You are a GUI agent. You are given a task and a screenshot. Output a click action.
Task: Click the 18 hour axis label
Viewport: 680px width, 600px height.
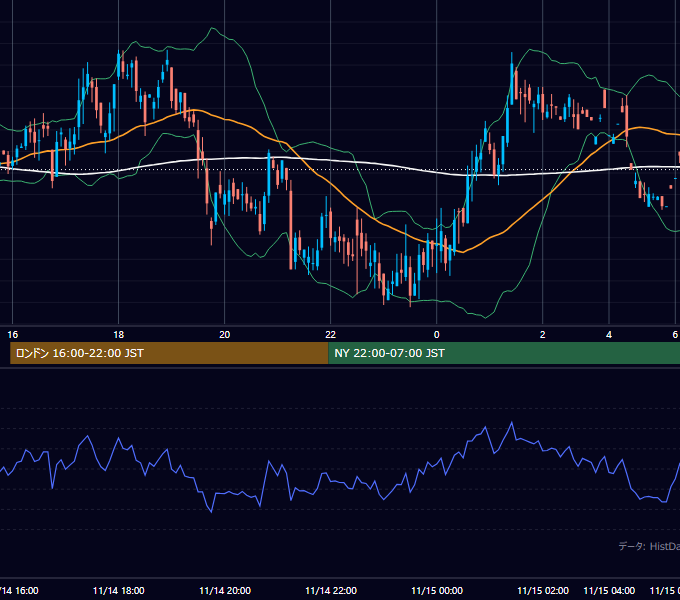coord(118,335)
